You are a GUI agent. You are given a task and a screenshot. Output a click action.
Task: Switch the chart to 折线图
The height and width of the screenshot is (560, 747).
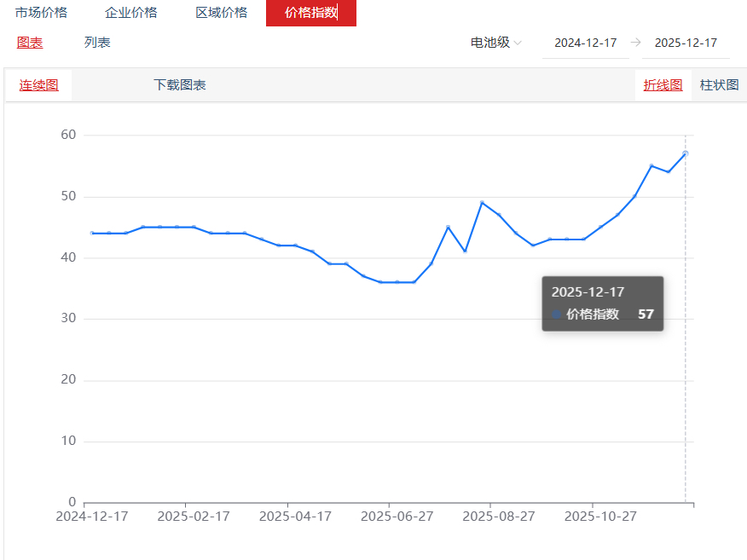click(663, 85)
